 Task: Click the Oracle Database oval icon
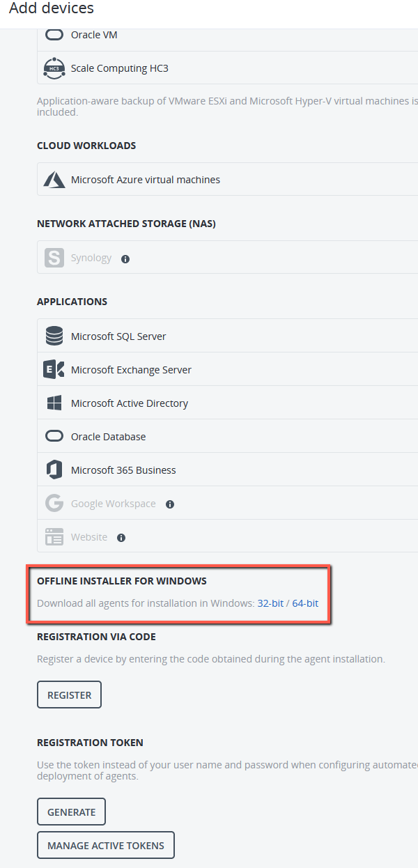[54, 437]
